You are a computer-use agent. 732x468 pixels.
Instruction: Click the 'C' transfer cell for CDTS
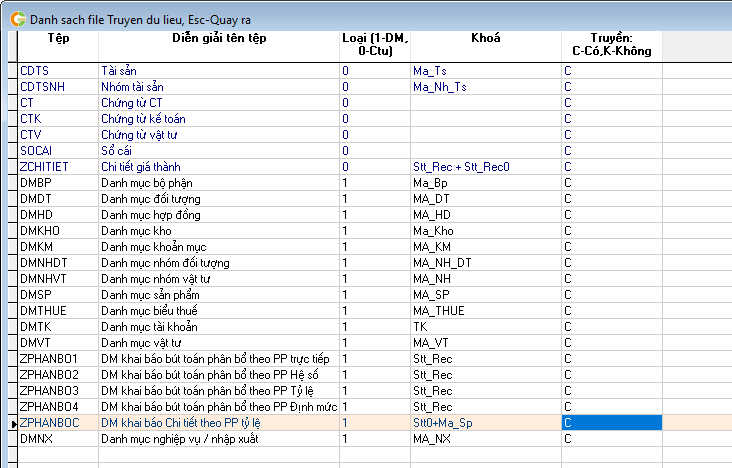[612, 71]
